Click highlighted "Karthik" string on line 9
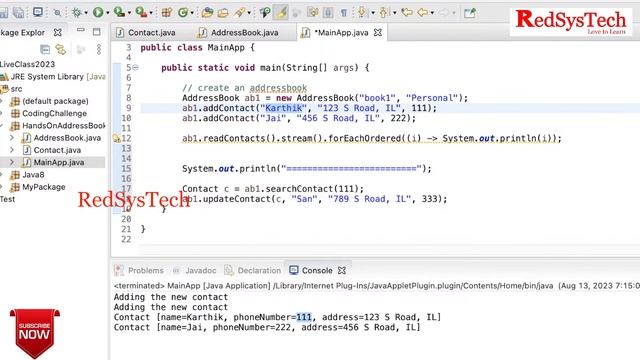The image size is (640, 360). (284, 108)
